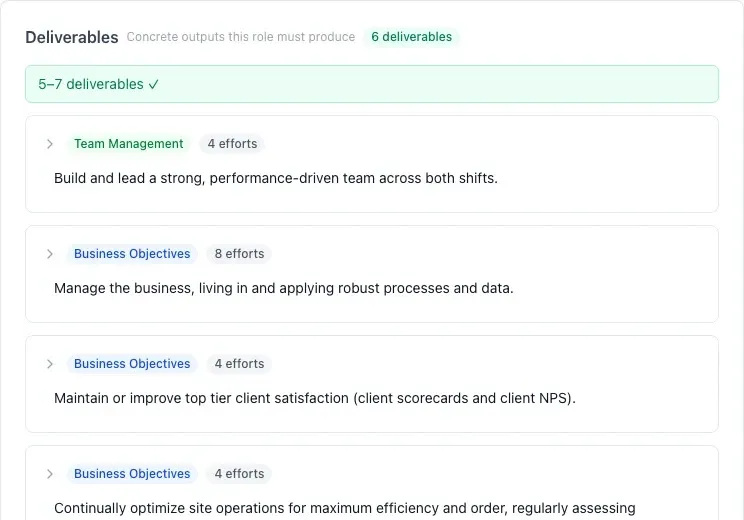Click Business Objectives tag above client satisfaction text

132,364
